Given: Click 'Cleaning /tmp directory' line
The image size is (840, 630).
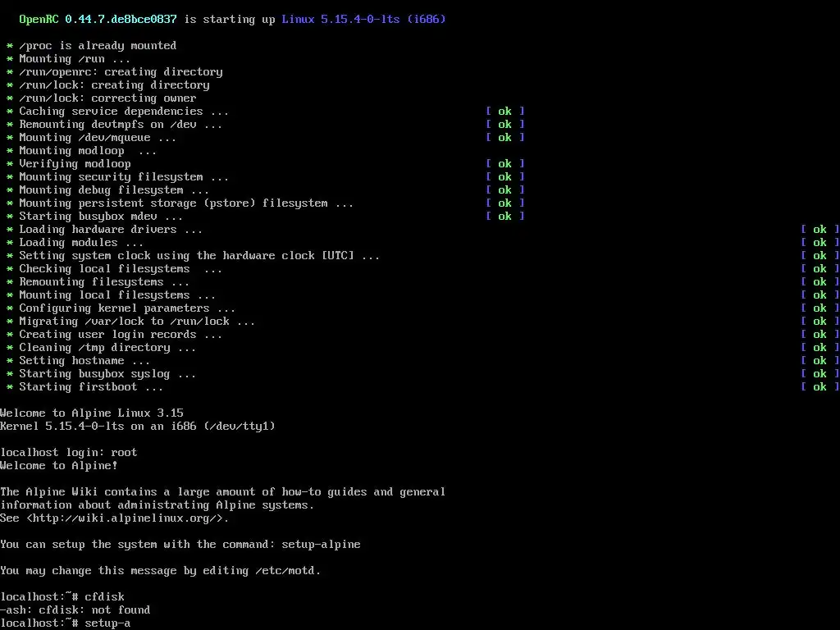Looking at the screenshot, I should (x=107, y=348).
